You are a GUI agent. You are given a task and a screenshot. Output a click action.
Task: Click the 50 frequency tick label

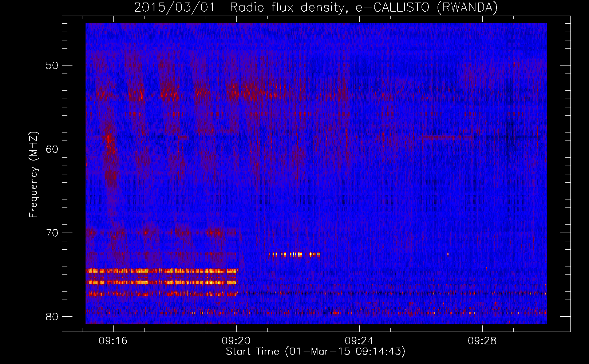(52, 66)
